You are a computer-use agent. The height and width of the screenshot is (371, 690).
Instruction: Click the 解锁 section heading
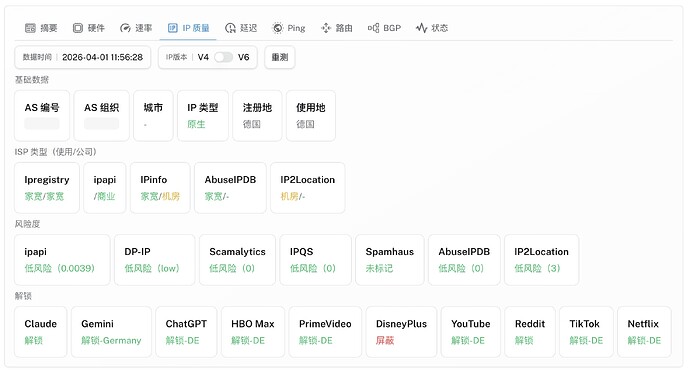(23, 296)
